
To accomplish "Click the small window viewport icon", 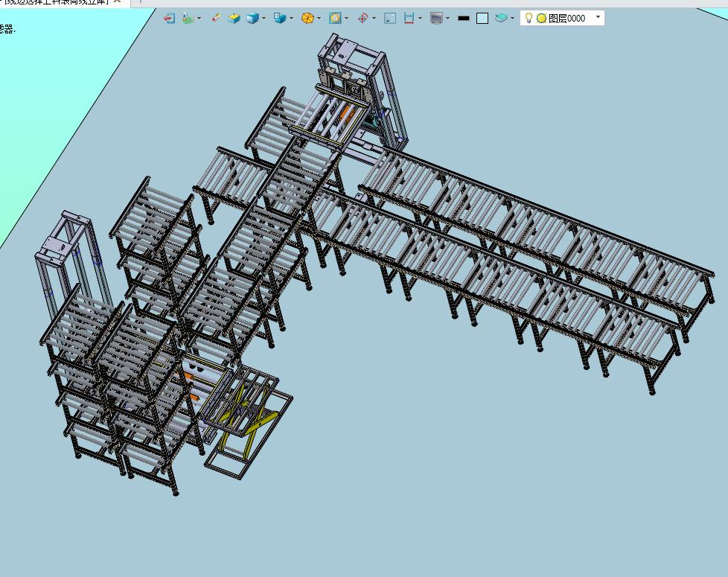I will [x=390, y=18].
